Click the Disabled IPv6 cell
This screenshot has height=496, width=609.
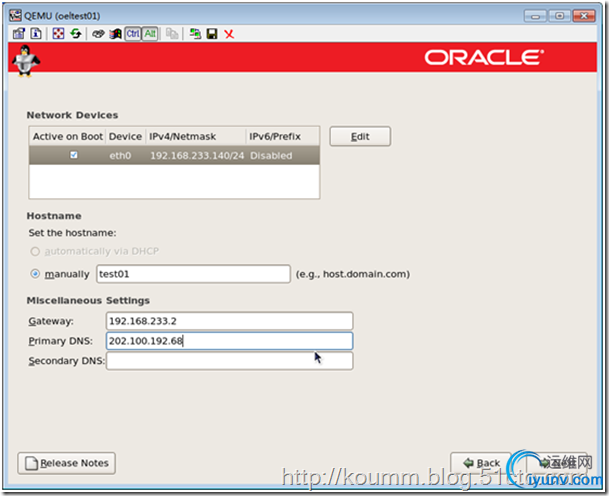click(271, 156)
